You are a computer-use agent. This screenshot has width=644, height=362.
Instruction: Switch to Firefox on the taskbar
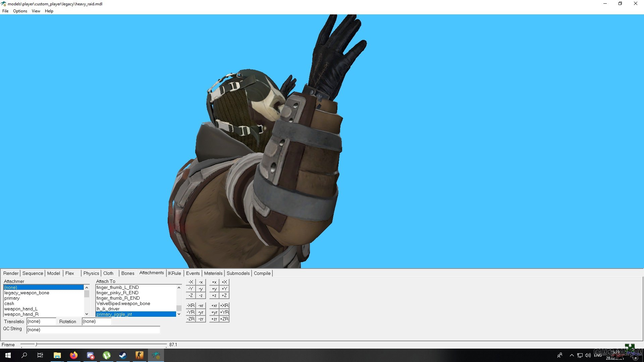coord(74,355)
